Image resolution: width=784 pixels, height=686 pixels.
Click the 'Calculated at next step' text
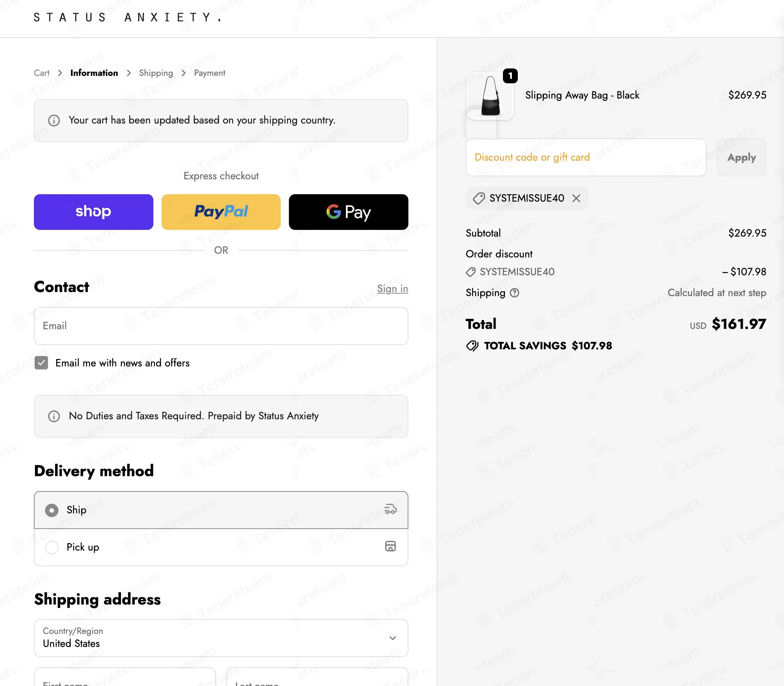tap(717, 293)
